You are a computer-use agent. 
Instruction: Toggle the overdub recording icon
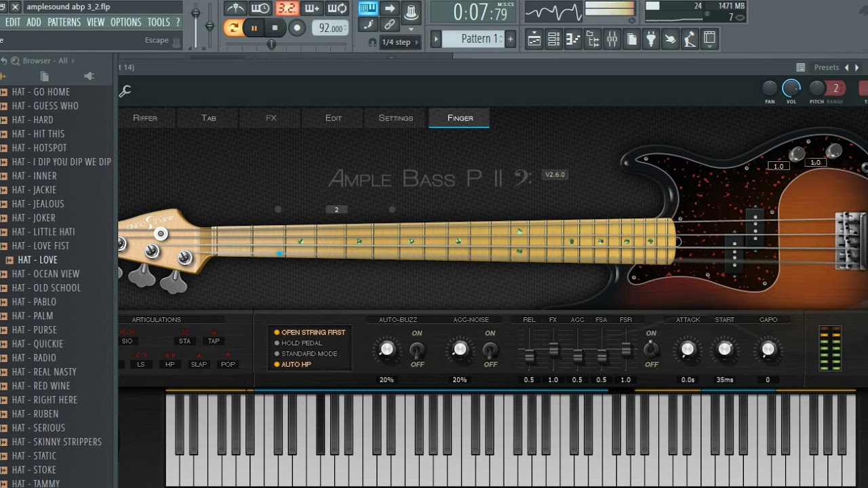pos(312,8)
